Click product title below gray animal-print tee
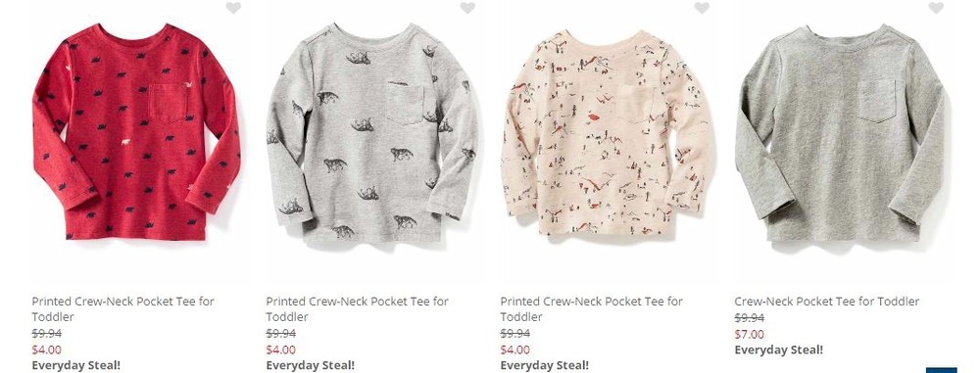 point(358,308)
